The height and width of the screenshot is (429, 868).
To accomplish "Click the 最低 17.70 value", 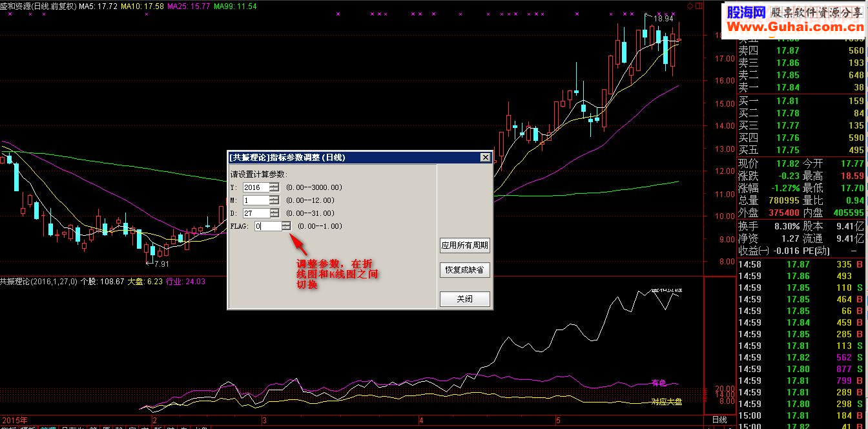I will pyautogui.click(x=852, y=188).
